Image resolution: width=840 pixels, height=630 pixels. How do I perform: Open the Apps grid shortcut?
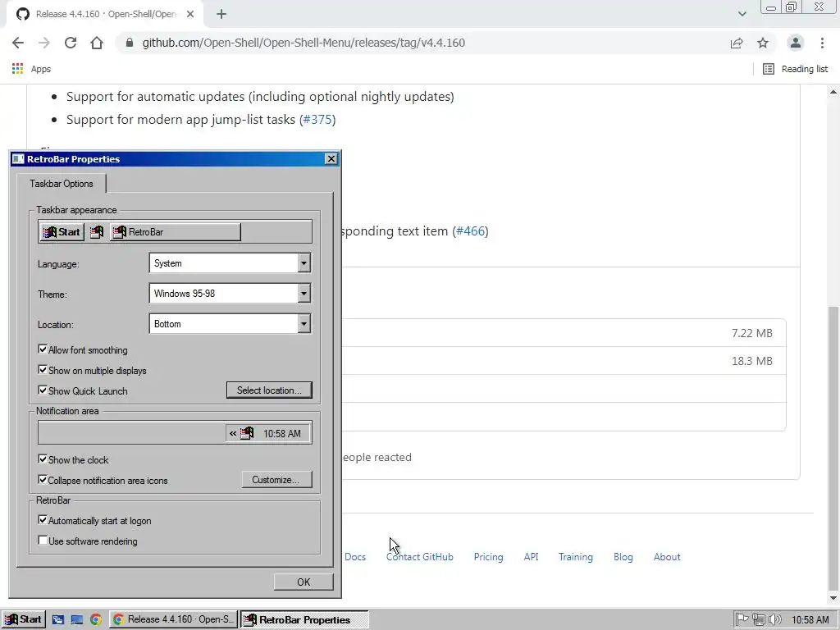(31, 69)
